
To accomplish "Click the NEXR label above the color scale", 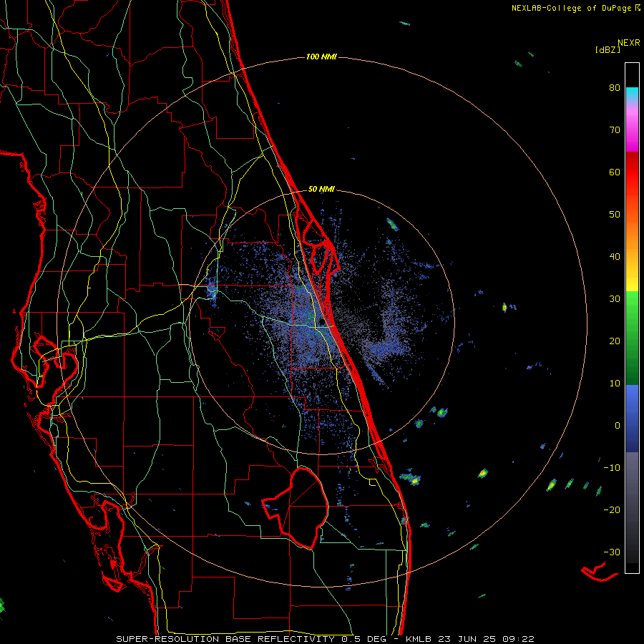I will click(x=628, y=42).
